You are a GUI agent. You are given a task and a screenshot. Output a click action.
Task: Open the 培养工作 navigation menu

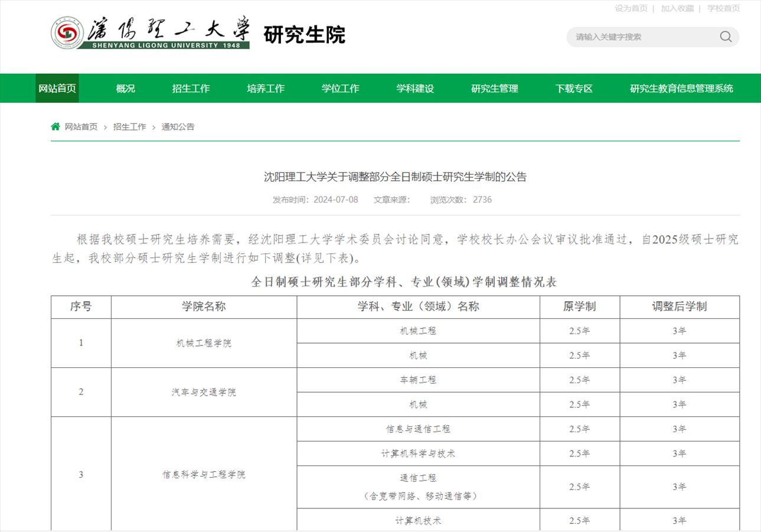click(x=265, y=88)
